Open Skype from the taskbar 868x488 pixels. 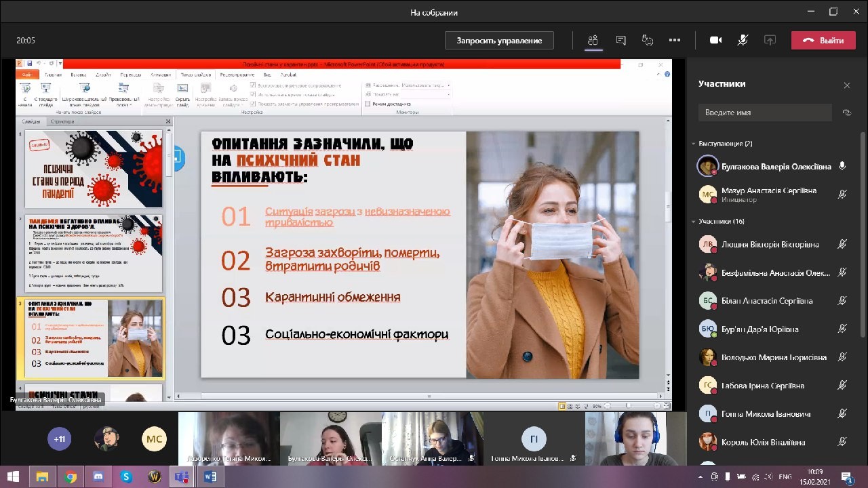pos(126,477)
